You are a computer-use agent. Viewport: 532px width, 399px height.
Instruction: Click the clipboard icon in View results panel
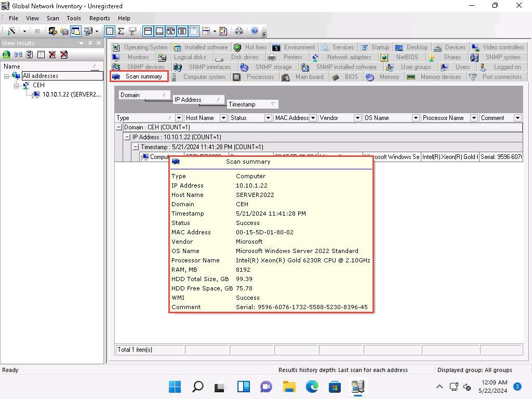[x=29, y=54]
